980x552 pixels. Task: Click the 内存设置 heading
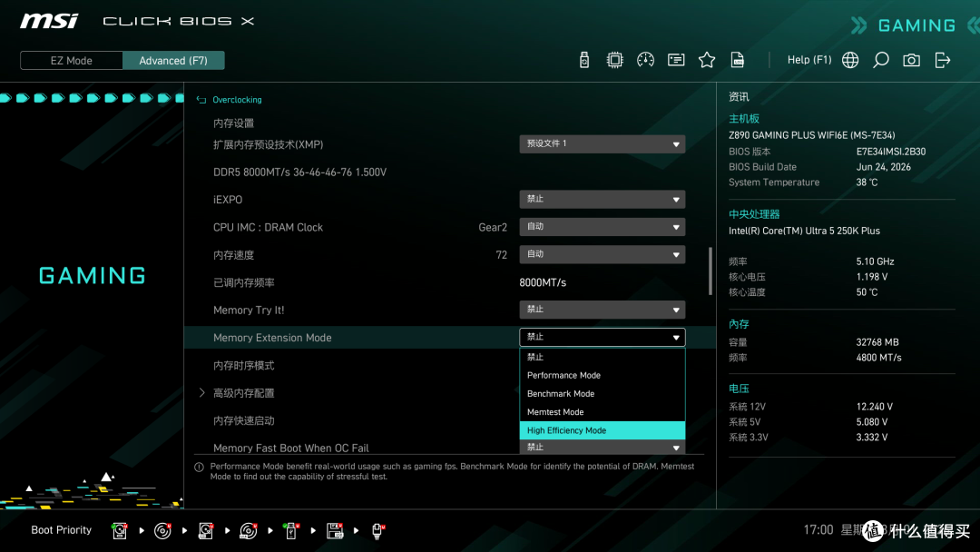click(x=234, y=123)
